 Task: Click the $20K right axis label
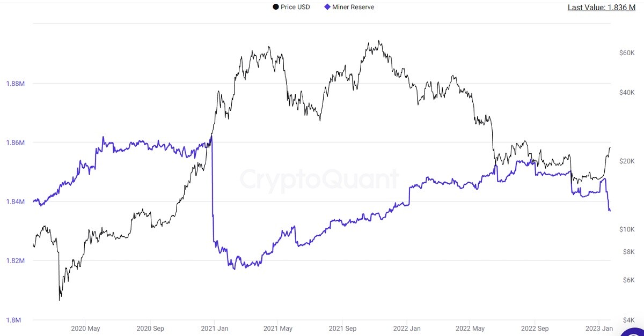(x=627, y=161)
